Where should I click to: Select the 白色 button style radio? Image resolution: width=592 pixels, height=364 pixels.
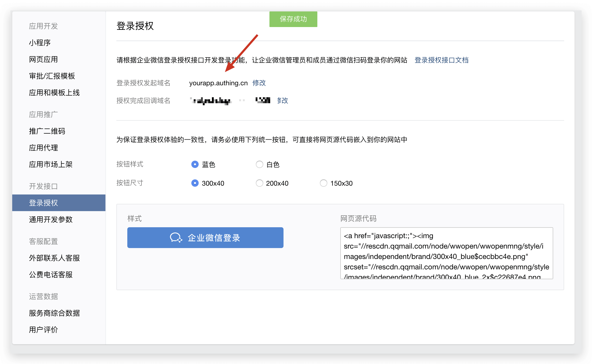(x=259, y=164)
